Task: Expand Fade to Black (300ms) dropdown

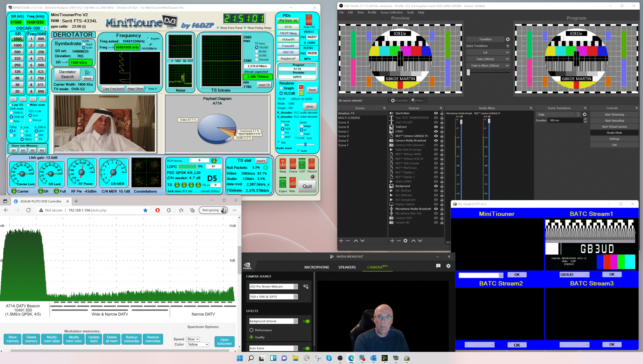Action: [507, 66]
